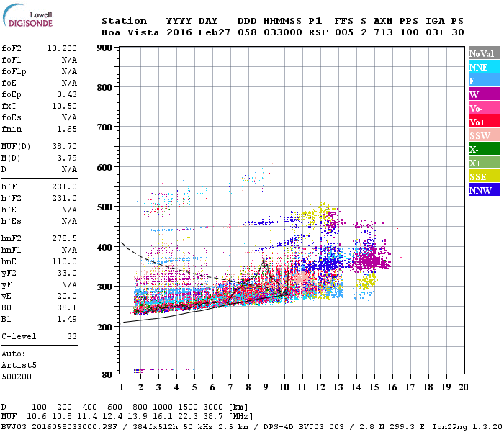504x432 pixels.
Task: Select the SSE yellow legend swatch
Action: coord(484,176)
